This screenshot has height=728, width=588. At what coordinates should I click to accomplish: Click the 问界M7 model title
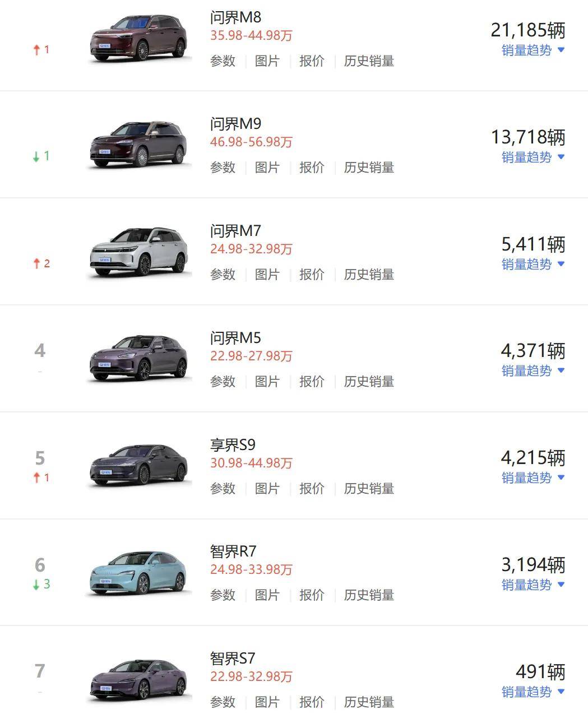point(235,231)
